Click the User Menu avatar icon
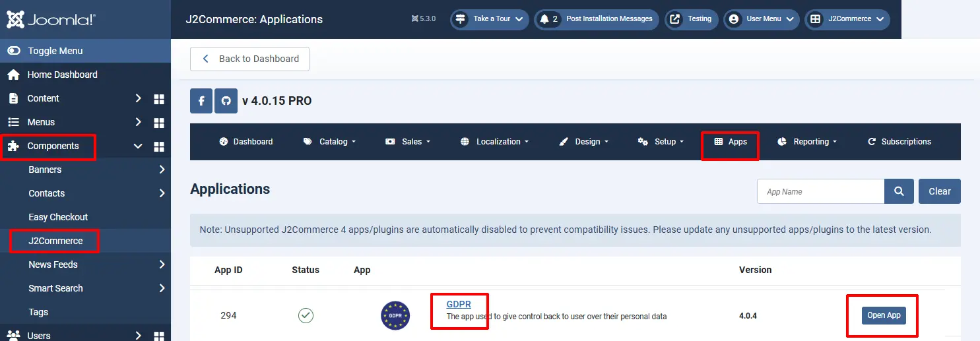Image resolution: width=980 pixels, height=341 pixels. 733,19
